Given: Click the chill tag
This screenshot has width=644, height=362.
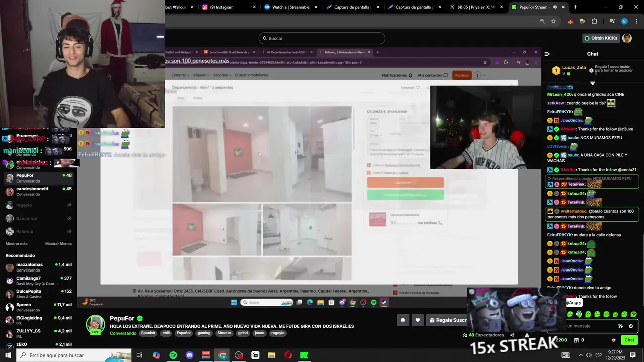Looking at the screenshot, I should pyautogui.click(x=166, y=333).
